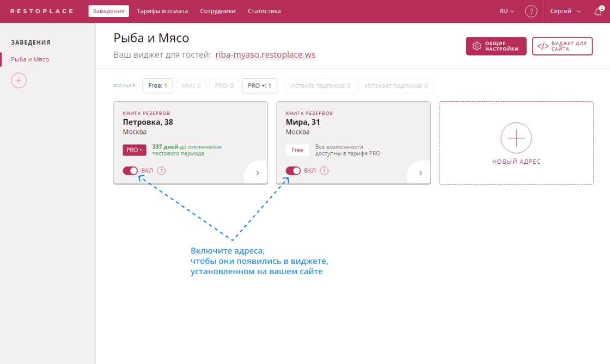
Task: Expand the Сергей user menu
Action: point(565,11)
